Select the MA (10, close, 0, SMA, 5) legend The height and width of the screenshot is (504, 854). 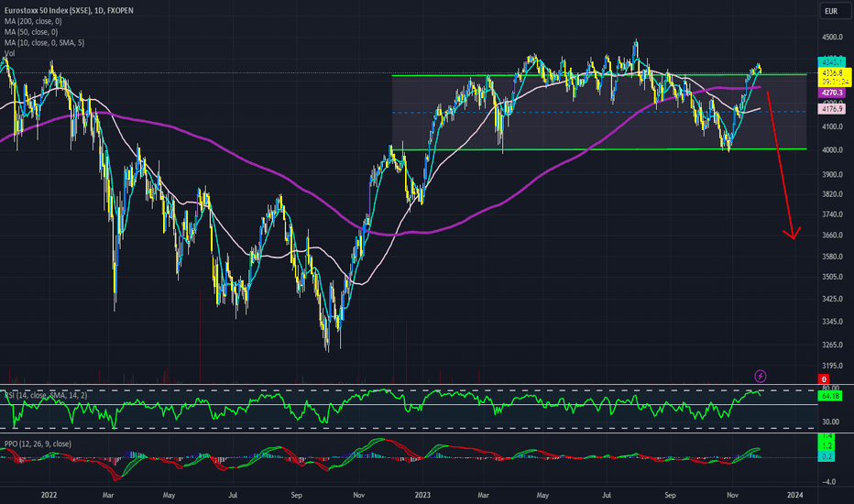44,42
